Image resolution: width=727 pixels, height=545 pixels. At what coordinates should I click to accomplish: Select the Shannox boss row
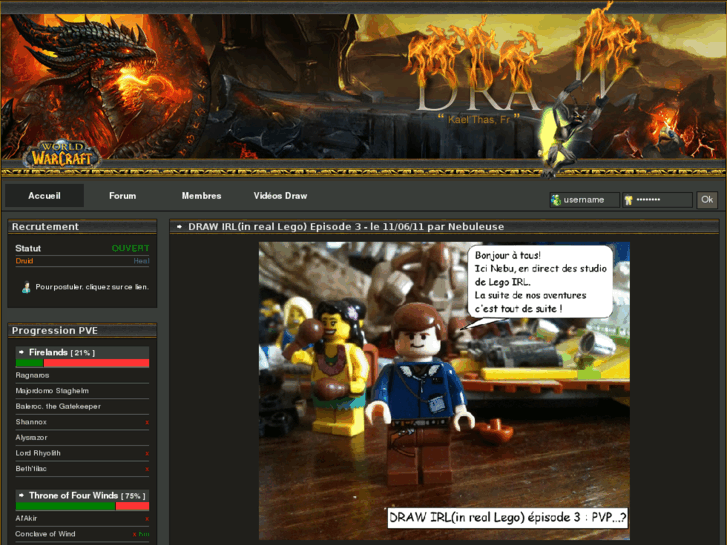pyautogui.click(x=83, y=422)
